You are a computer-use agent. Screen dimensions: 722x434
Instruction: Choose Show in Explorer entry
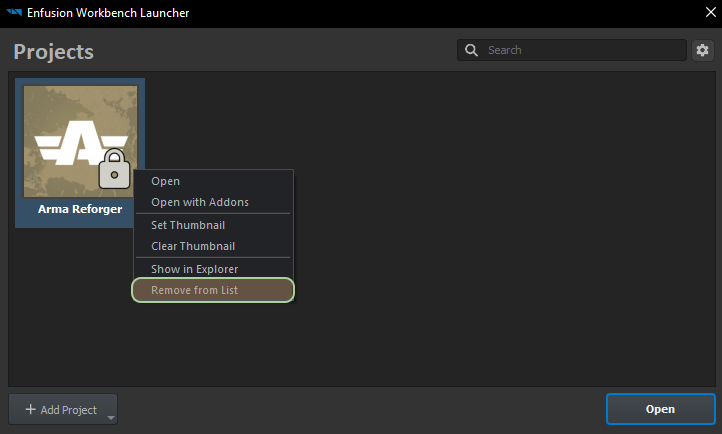coord(214,269)
